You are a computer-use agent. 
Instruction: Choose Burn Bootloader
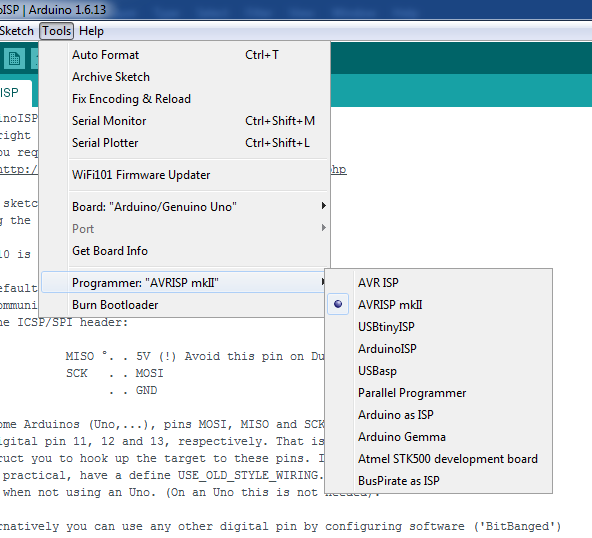tap(183, 305)
